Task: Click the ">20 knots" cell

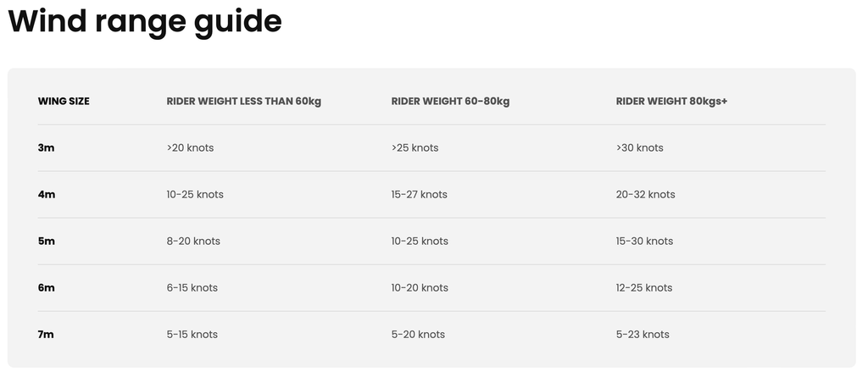Action: (x=191, y=147)
